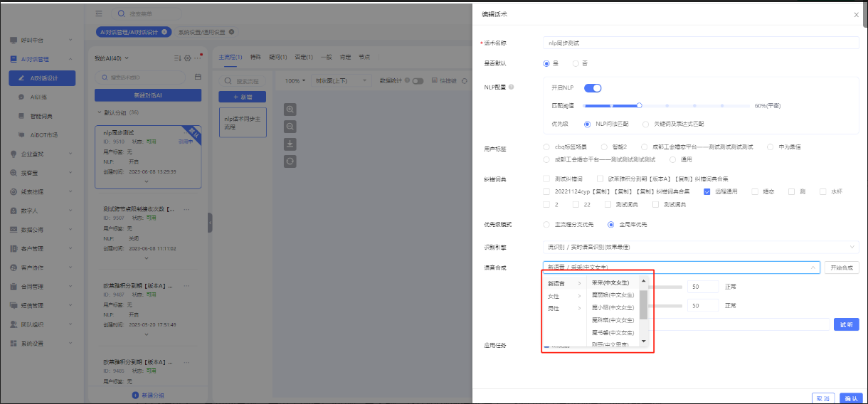
Task: Click the zoom-out magnifier on the flow canvas
Action: (x=290, y=127)
